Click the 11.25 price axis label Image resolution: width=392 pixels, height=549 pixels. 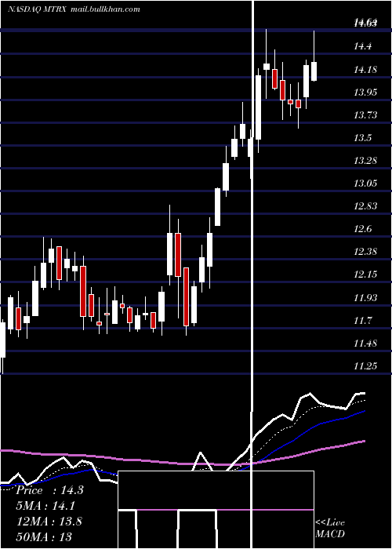pos(365,365)
